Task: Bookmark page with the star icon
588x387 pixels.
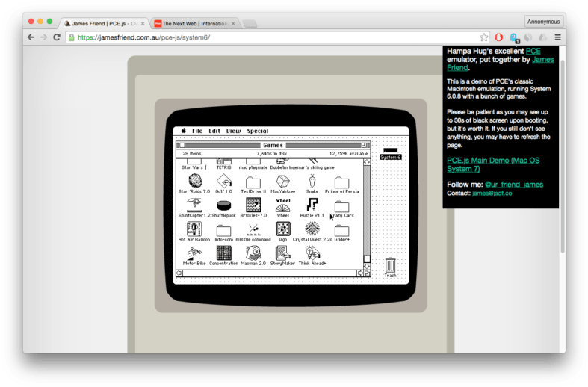Action: click(x=484, y=37)
